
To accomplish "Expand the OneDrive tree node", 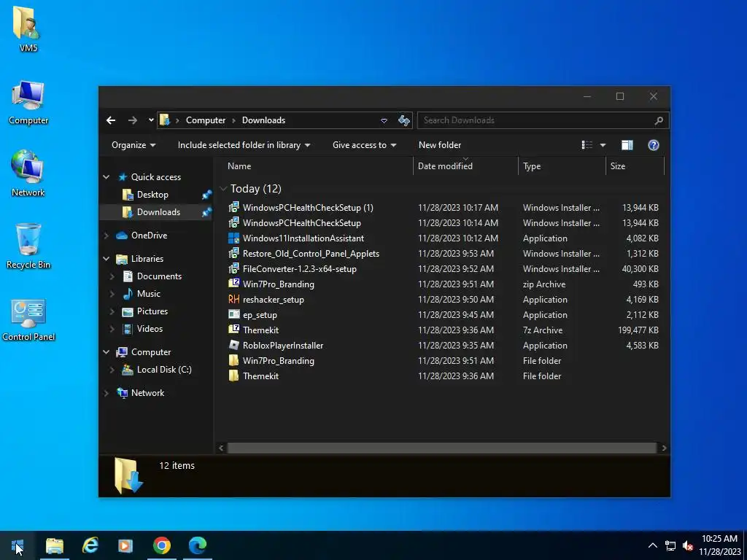I will pos(107,236).
